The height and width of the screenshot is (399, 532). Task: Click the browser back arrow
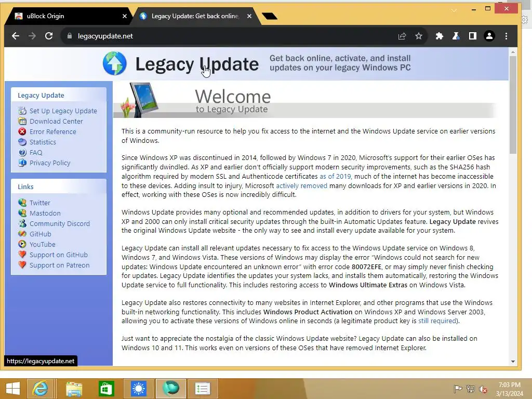(16, 36)
